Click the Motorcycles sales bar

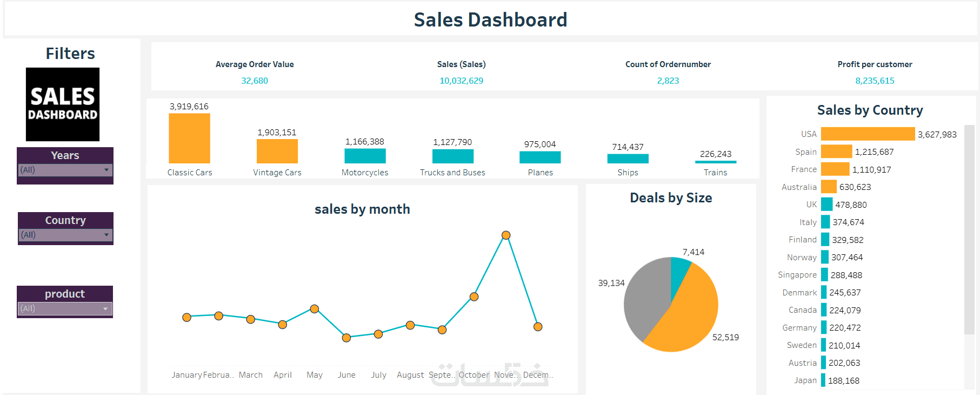pyautogui.click(x=365, y=156)
